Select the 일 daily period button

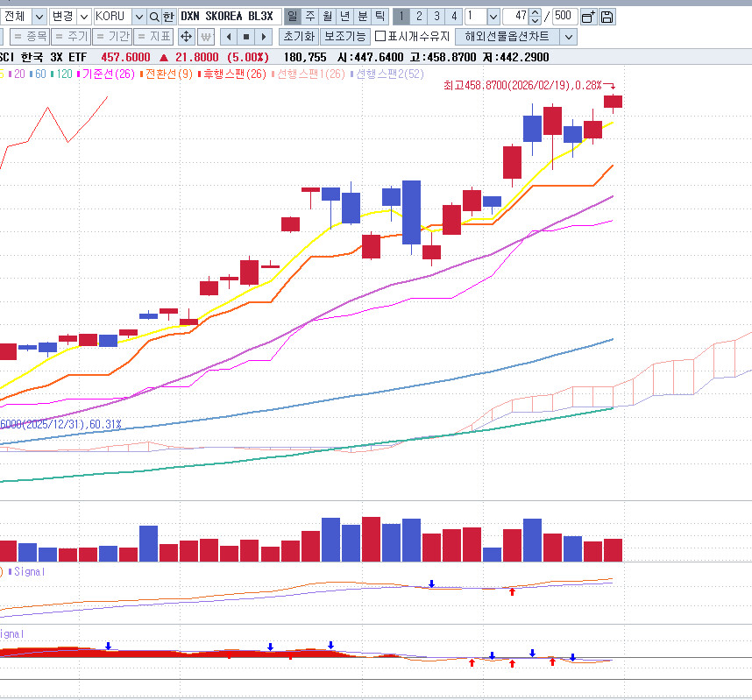pyautogui.click(x=292, y=17)
